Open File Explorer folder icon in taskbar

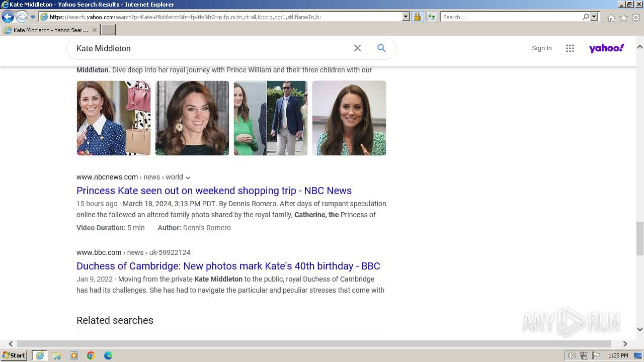(57, 355)
